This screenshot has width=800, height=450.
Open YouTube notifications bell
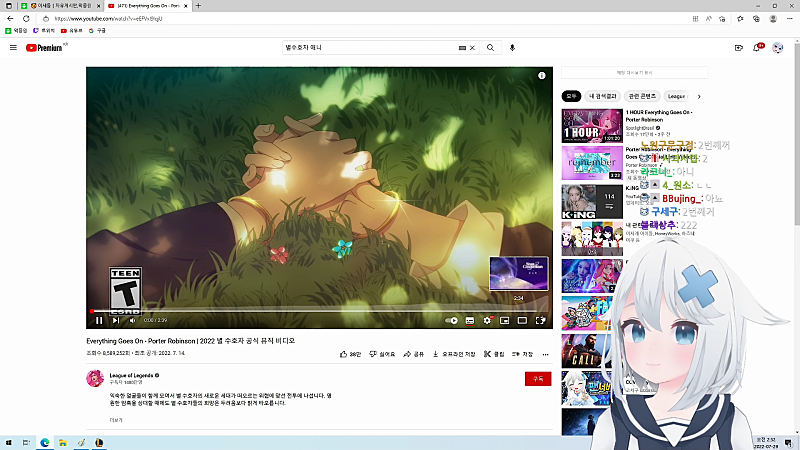(x=757, y=47)
